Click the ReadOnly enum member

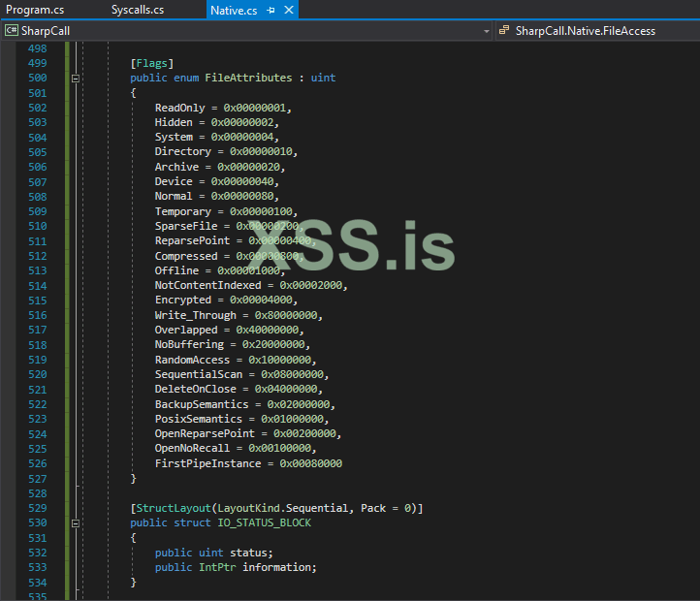pyautogui.click(x=180, y=108)
